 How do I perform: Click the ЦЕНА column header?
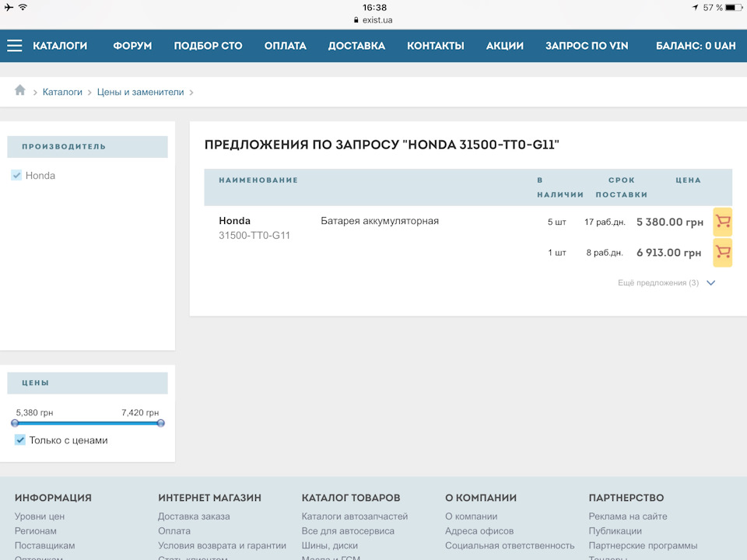pos(689,180)
